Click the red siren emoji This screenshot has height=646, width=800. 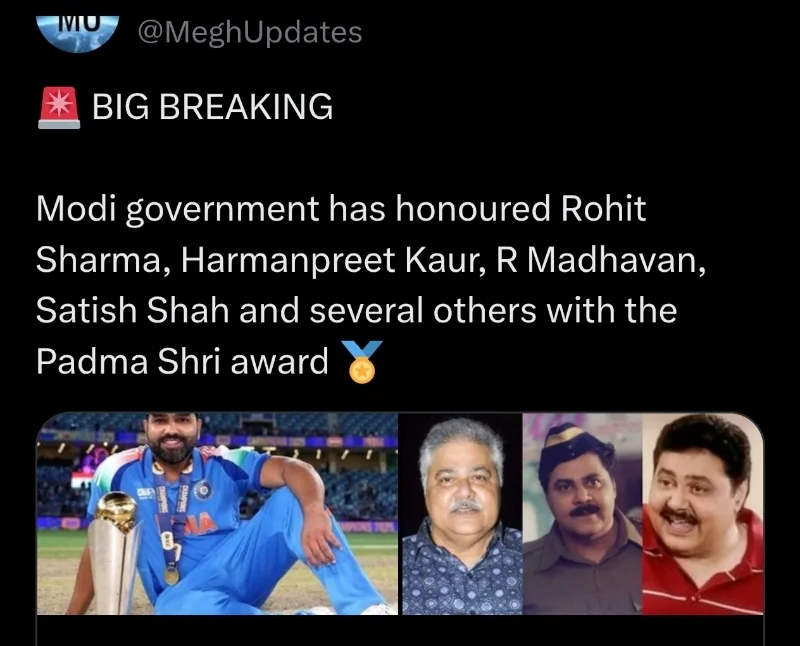pyautogui.click(x=59, y=108)
